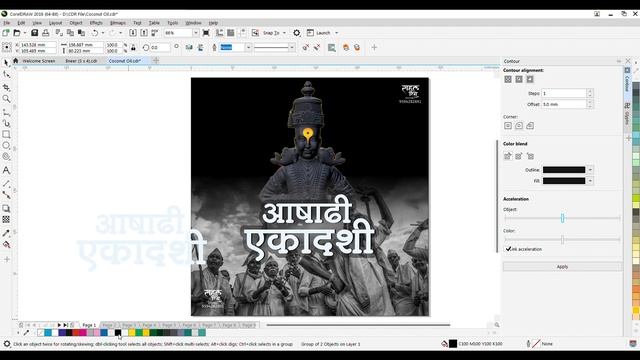Select the bevel corner option
Screen dimensions: 640x360
530,126
